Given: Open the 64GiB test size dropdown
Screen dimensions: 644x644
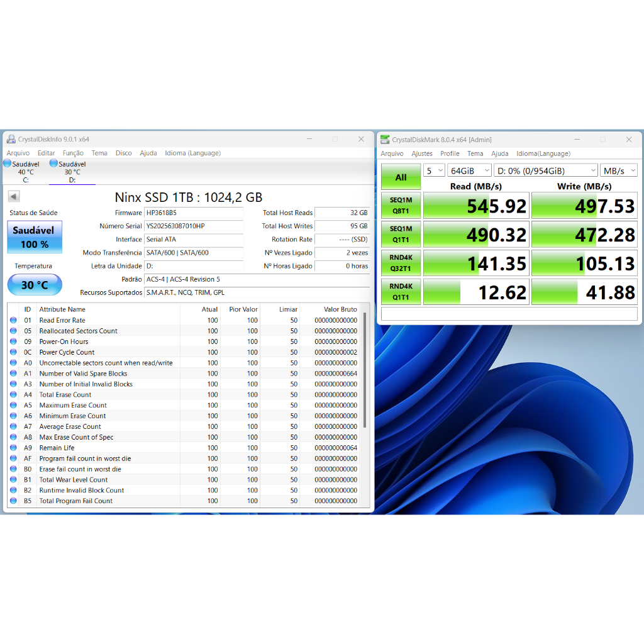Looking at the screenshot, I should coord(470,170).
